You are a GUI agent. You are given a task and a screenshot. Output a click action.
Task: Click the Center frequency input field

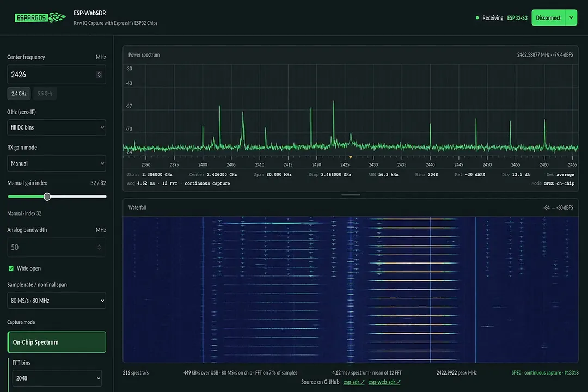coord(56,74)
